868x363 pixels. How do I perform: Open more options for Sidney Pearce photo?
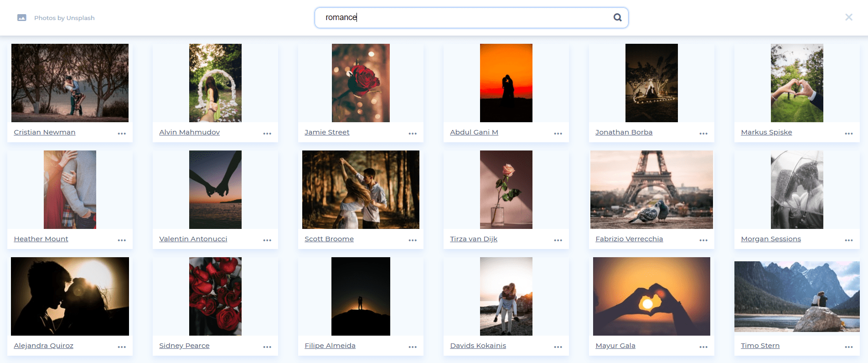pos(267,347)
